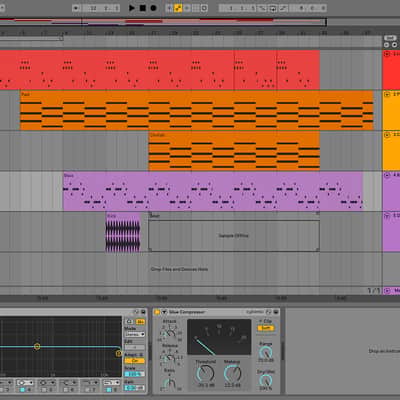
Task: Unfold the fifth purple track header
Action: tap(387, 215)
